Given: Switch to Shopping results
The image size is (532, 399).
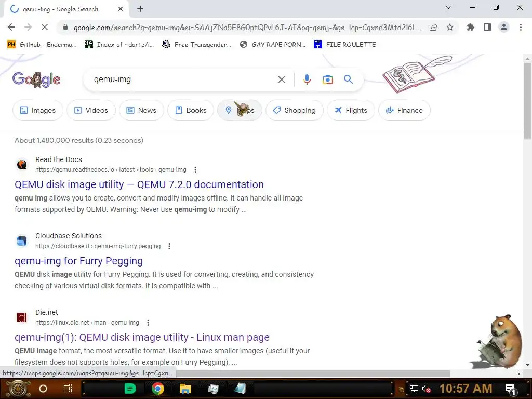Looking at the screenshot, I should 295,110.
